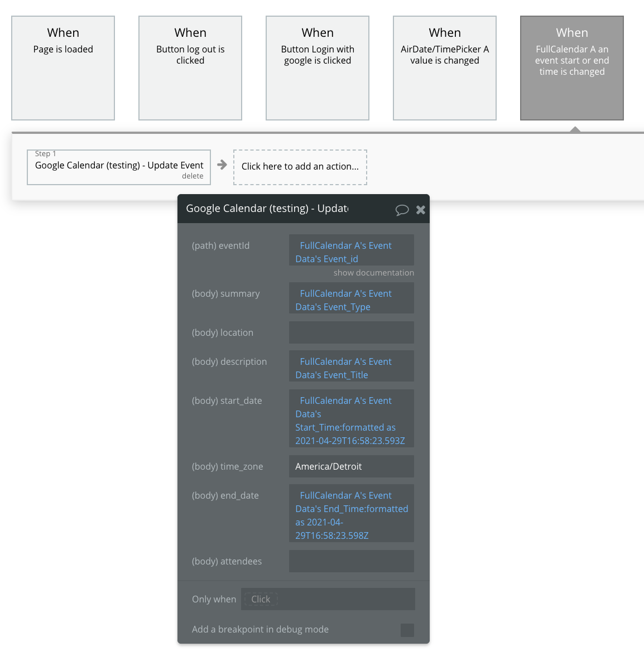Click show documentation link
This screenshot has width=644, height=666.
click(x=374, y=273)
